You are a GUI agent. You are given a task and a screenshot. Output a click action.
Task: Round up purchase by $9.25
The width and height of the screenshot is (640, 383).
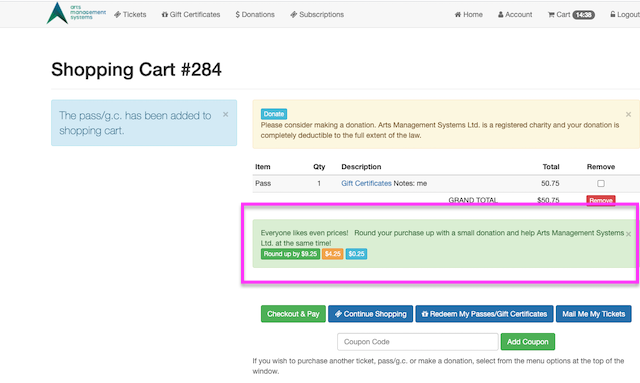290,254
